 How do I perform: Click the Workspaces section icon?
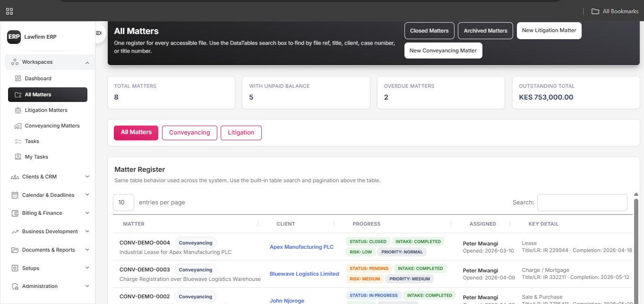15,62
